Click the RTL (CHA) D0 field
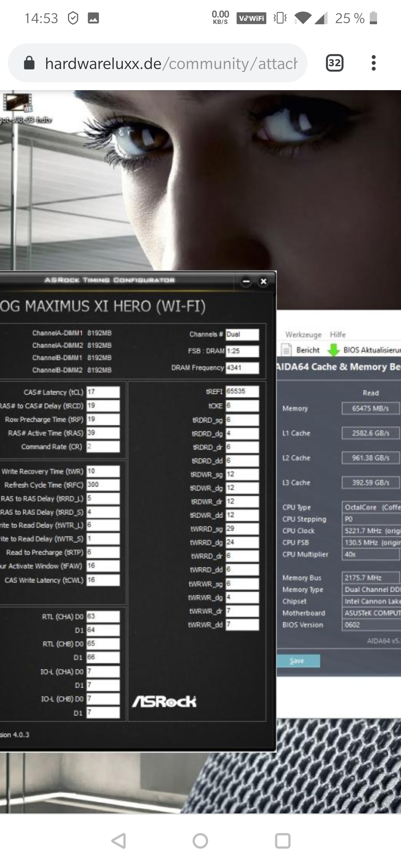This screenshot has width=401, height=868. pos(103,617)
